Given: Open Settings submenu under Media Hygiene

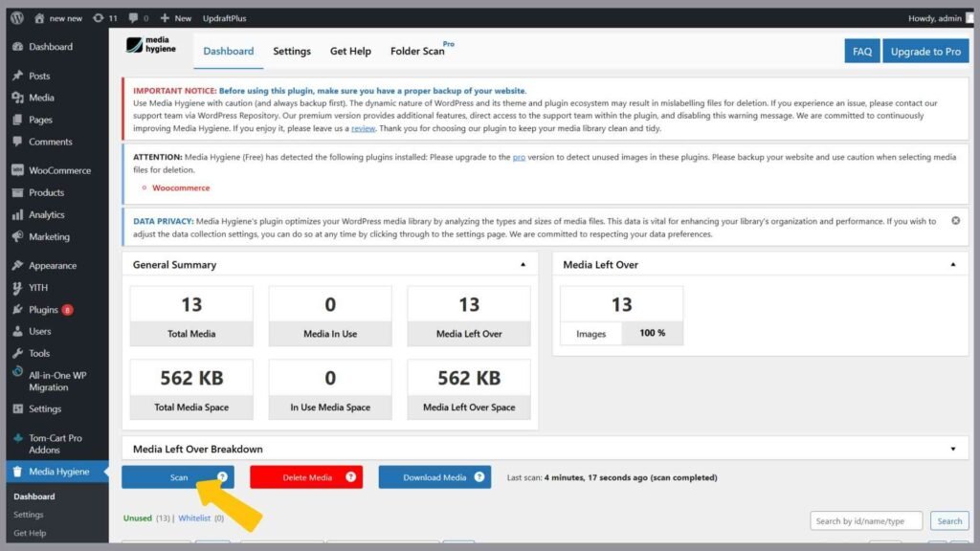Looking at the screenshot, I should [29, 515].
